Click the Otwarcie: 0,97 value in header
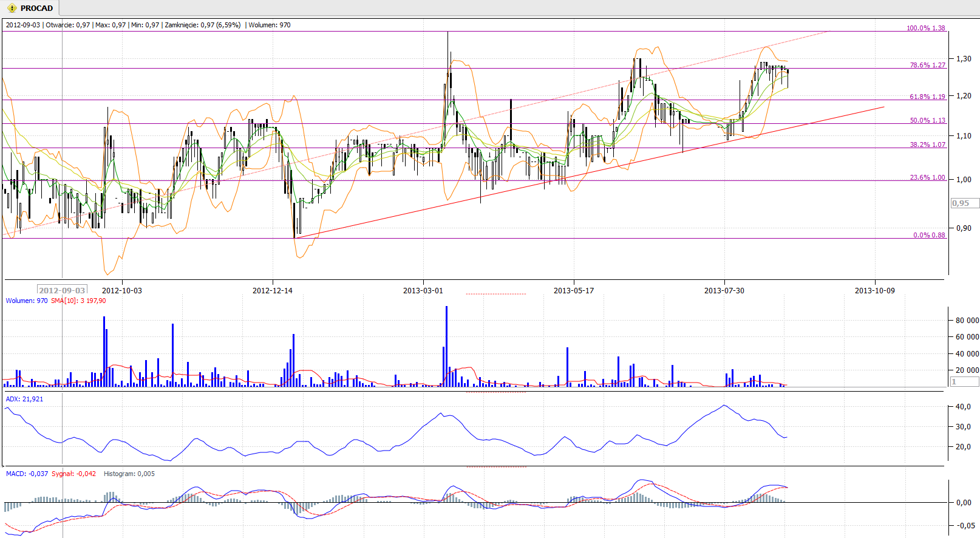This screenshot has width=980, height=538. pyautogui.click(x=68, y=25)
